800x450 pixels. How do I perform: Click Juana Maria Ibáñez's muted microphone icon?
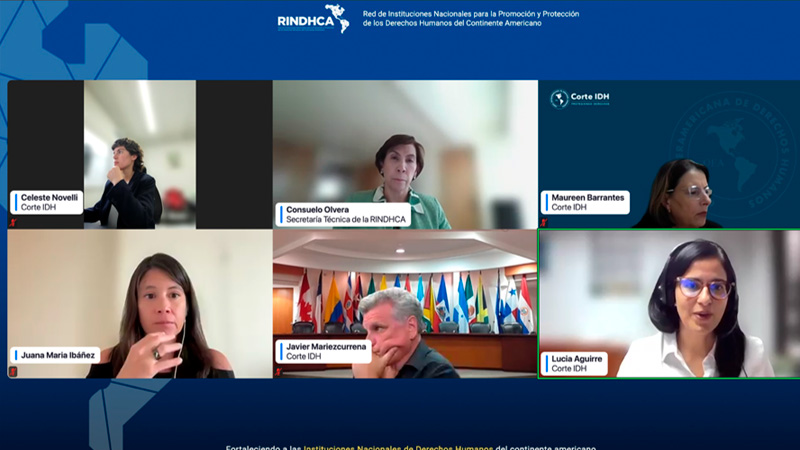click(14, 371)
